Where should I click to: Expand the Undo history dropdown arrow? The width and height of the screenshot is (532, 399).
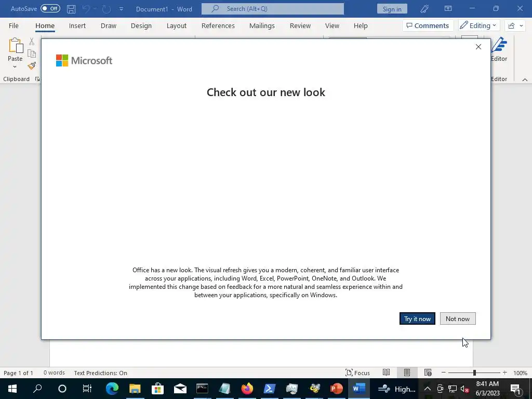pos(96,9)
